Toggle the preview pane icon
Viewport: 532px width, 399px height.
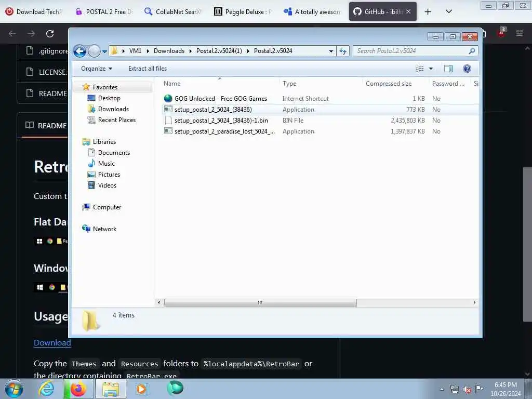448,69
